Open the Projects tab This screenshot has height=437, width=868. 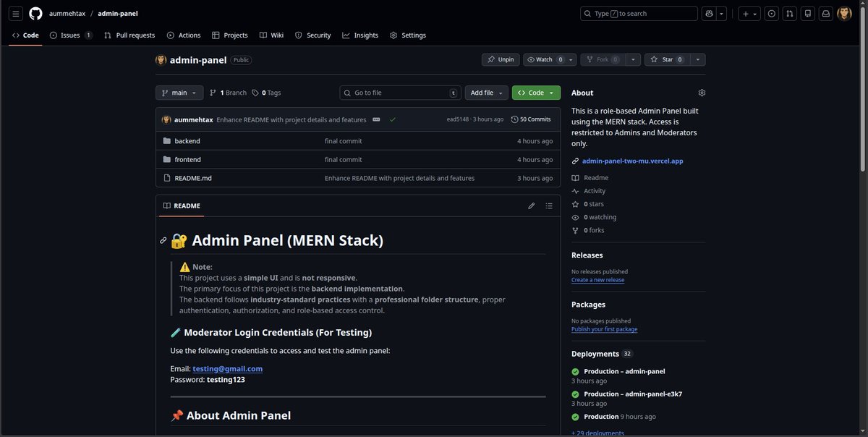(x=230, y=35)
